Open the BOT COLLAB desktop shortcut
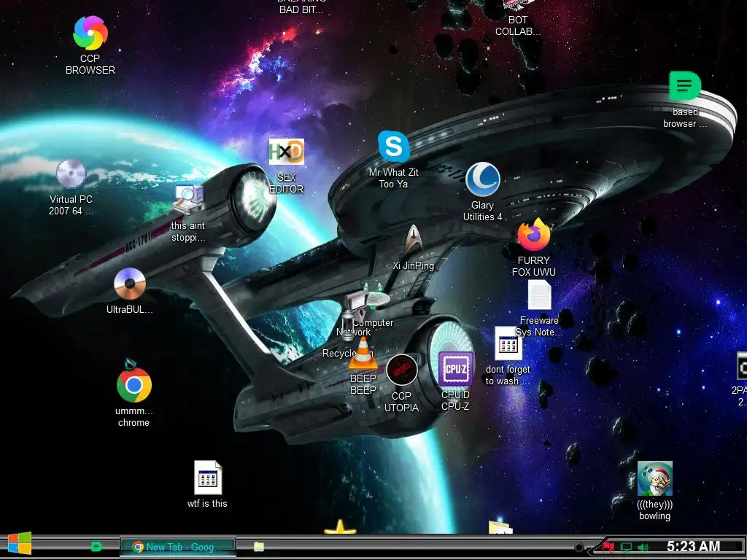Viewport: 747px width, 560px height. (x=518, y=19)
